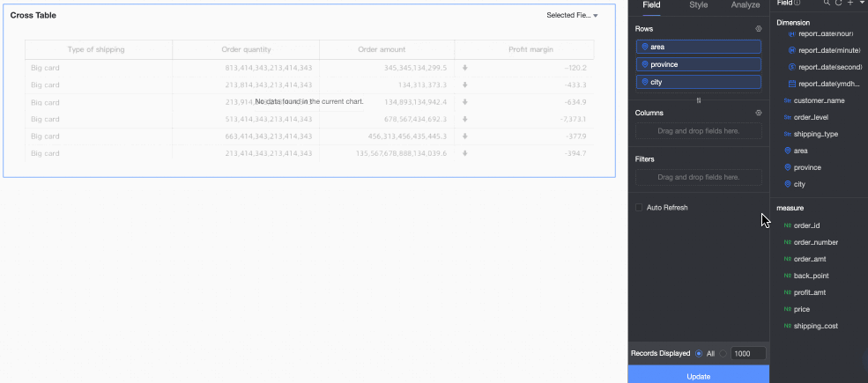Click the Update button

tap(699, 375)
